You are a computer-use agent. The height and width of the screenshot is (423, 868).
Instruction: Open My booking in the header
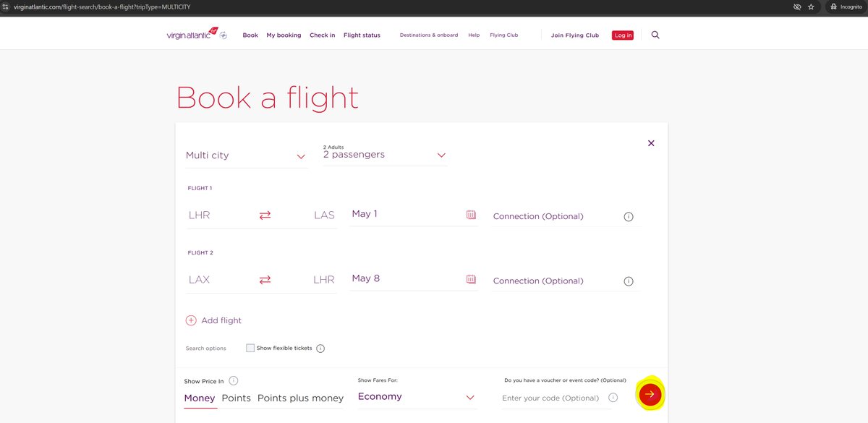(x=284, y=35)
